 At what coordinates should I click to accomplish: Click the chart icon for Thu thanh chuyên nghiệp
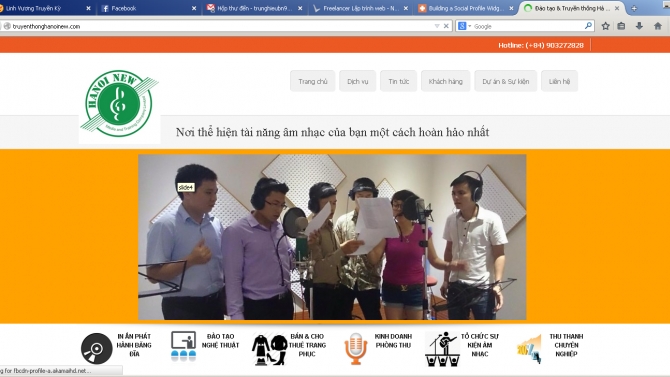pyautogui.click(x=529, y=349)
